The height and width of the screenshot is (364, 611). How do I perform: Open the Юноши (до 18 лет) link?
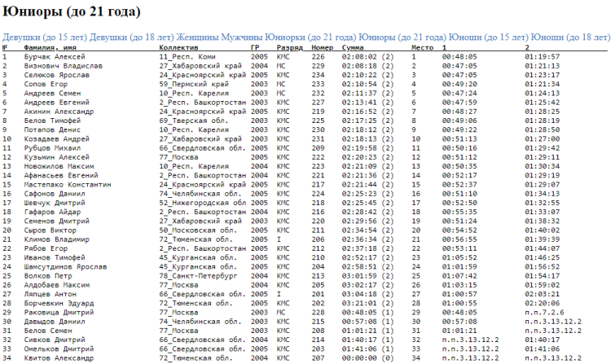[x=570, y=37]
